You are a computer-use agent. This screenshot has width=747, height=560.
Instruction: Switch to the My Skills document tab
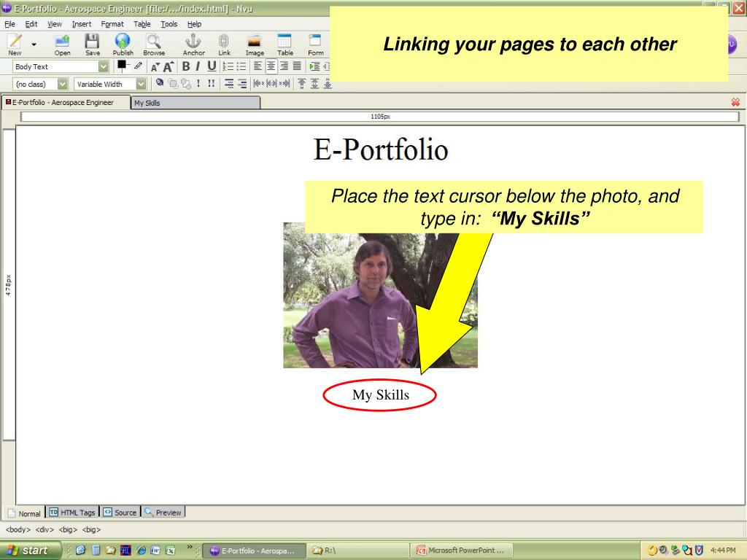(x=196, y=103)
